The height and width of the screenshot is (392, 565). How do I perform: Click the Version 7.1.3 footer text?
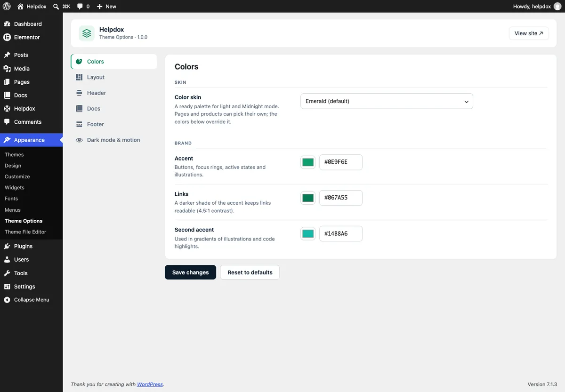click(542, 384)
